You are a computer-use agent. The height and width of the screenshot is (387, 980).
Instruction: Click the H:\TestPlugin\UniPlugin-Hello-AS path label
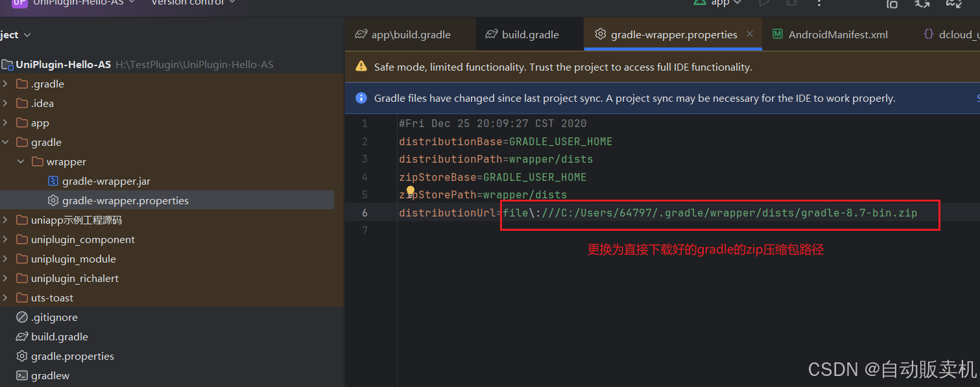pyautogui.click(x=195, y=64)
